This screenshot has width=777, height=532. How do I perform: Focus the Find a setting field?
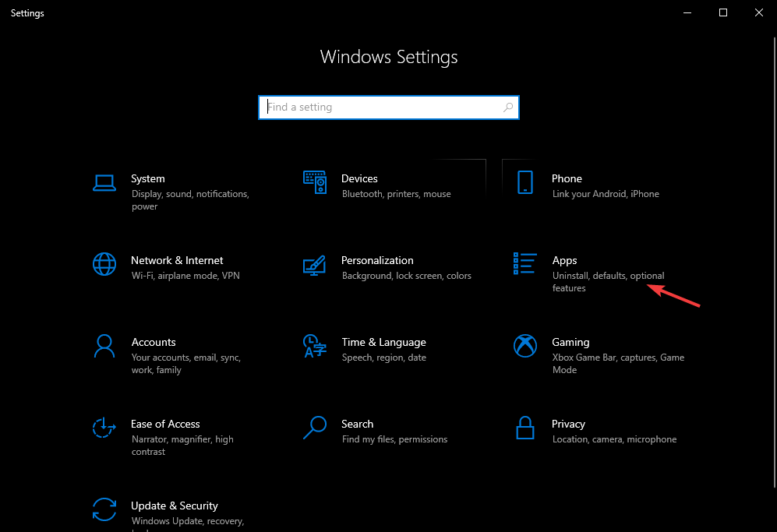(x=388, y=107)
